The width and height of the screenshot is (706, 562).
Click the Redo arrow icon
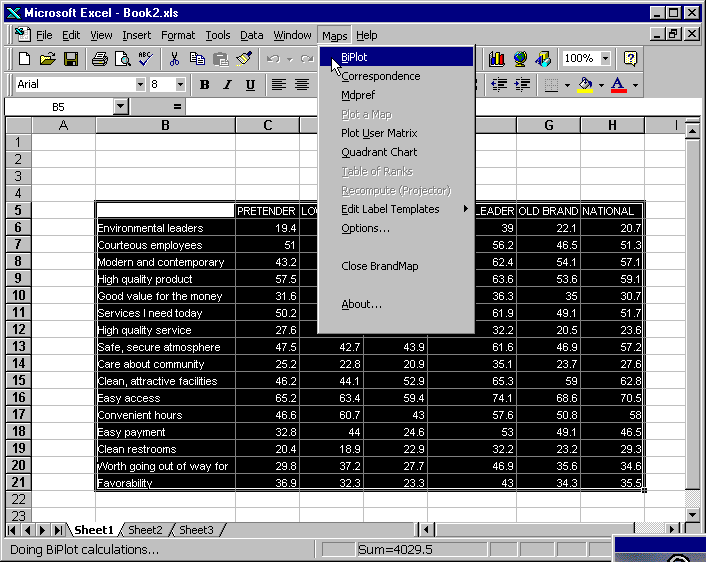tap(307, 59)
